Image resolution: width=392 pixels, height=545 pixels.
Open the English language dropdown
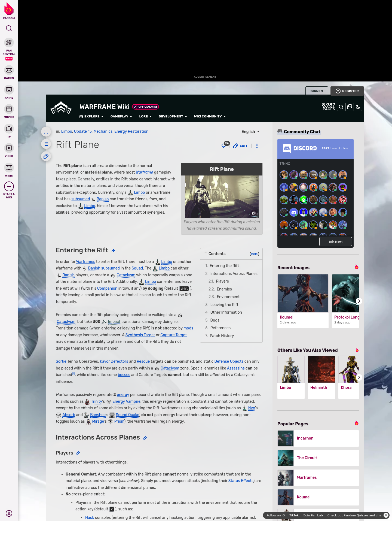pyautogui.click(x=251, y=132)
